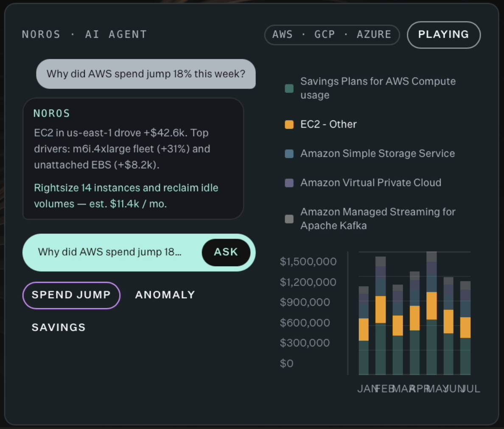The image size is (504, 429).
Task: Click the FEB bar in chart
Action: pyautogui.click(x=381, y=316)
